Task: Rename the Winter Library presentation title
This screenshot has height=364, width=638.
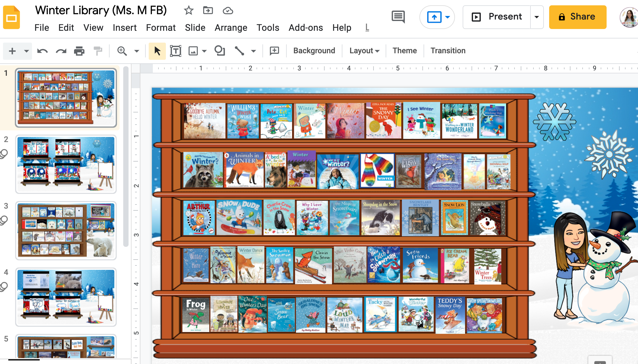Action: point(101,10)
